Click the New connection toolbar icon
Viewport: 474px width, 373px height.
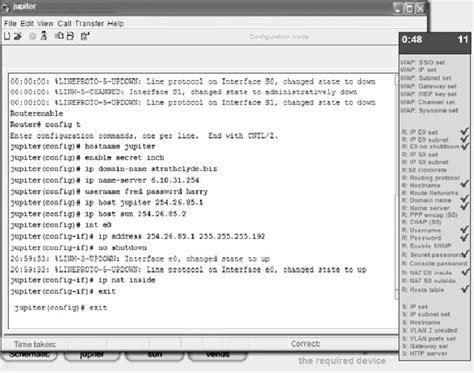click(7, 36)
